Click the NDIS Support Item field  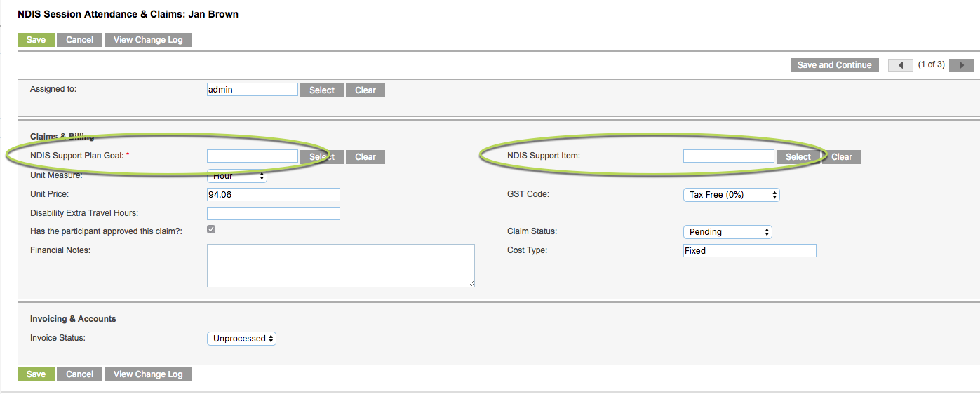pyautogui.click(x=729, y=156)
